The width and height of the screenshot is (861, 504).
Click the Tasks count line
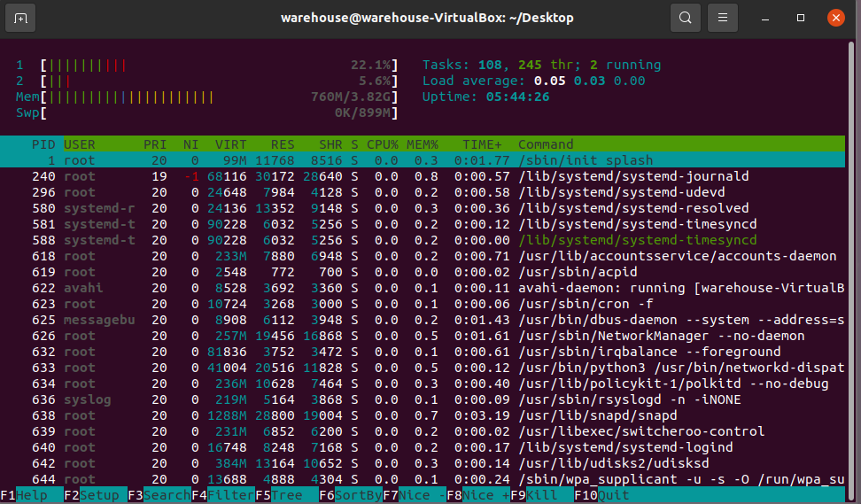pos(541,65)
